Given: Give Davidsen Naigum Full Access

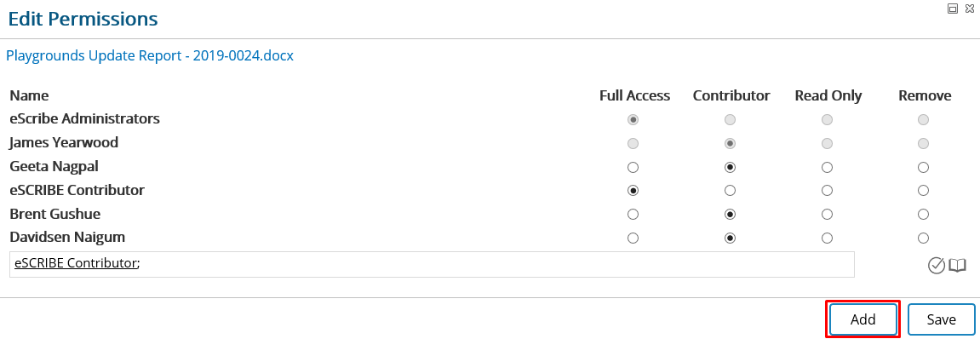Looking at the screenshot, I should click(x=633, y=238).
